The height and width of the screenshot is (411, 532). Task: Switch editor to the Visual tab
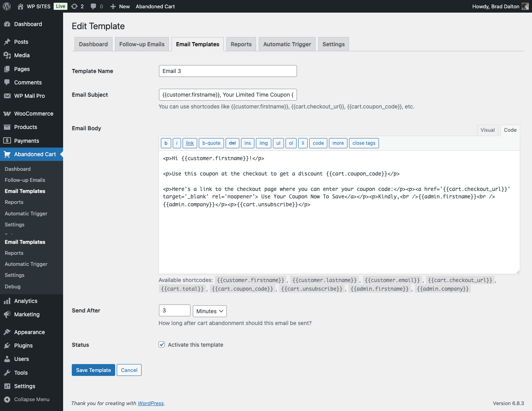[x=487, y=130]
